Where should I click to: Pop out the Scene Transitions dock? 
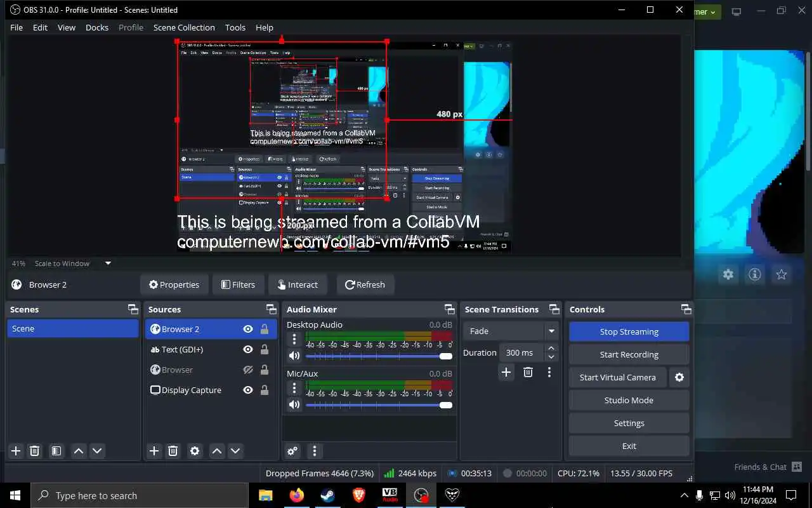[554, 309]
